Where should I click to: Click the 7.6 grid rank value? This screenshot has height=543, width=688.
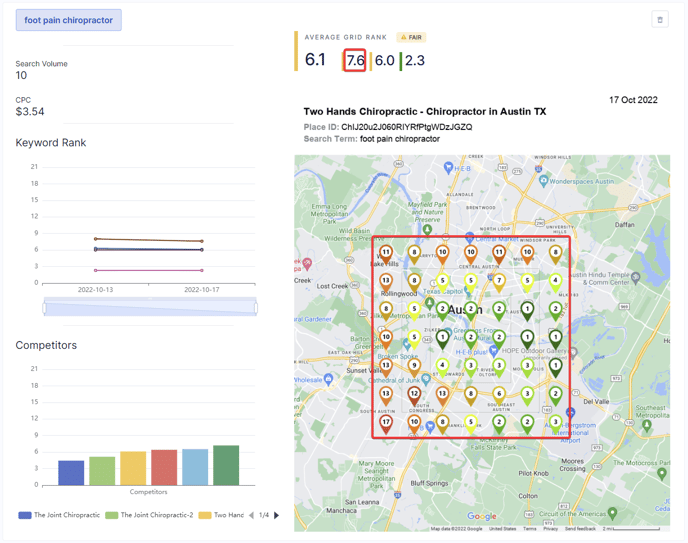pos(355,60)
